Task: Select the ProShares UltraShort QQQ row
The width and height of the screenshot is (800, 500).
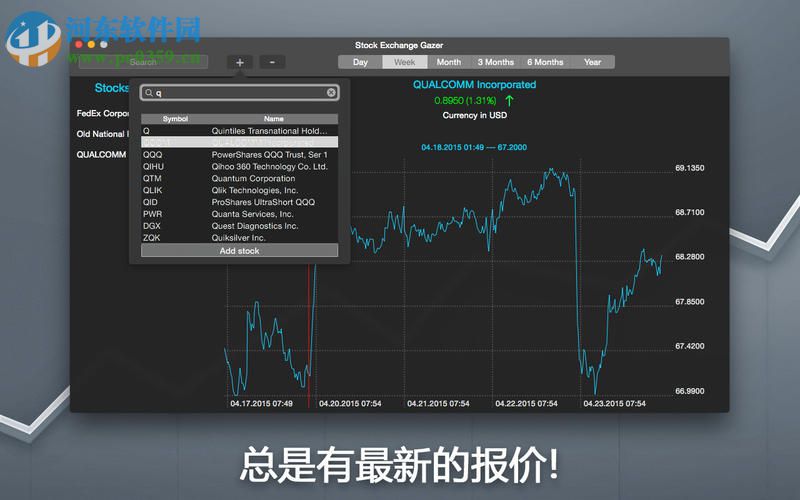Action: tap(239, 202)
